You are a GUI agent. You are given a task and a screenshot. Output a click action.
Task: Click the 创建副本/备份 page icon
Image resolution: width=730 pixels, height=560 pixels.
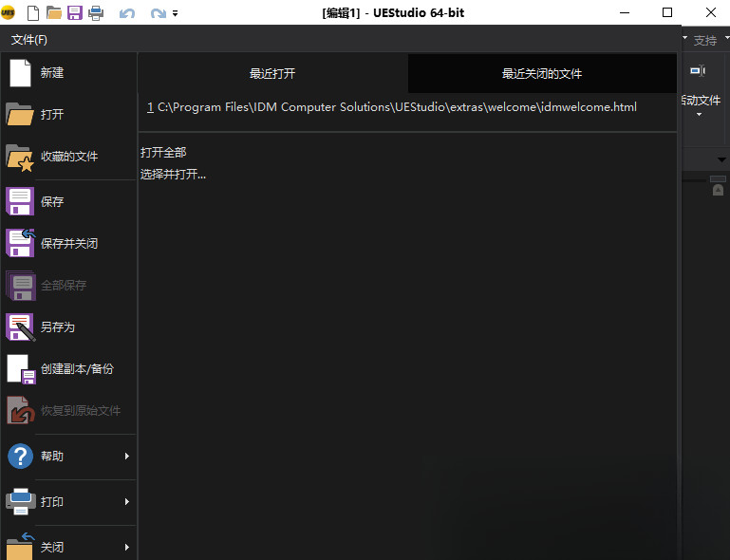coord(21,369)
